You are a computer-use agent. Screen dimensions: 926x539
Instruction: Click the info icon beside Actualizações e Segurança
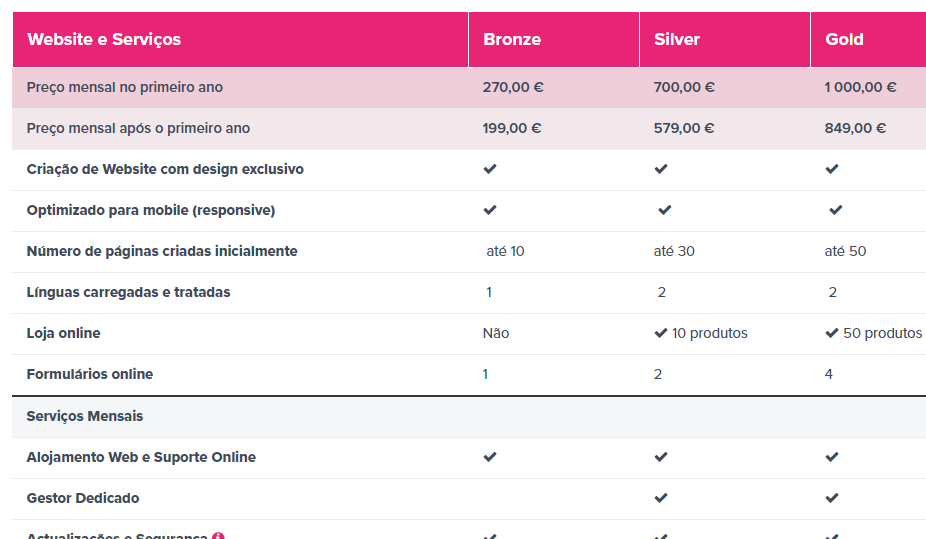coord(218,536)
